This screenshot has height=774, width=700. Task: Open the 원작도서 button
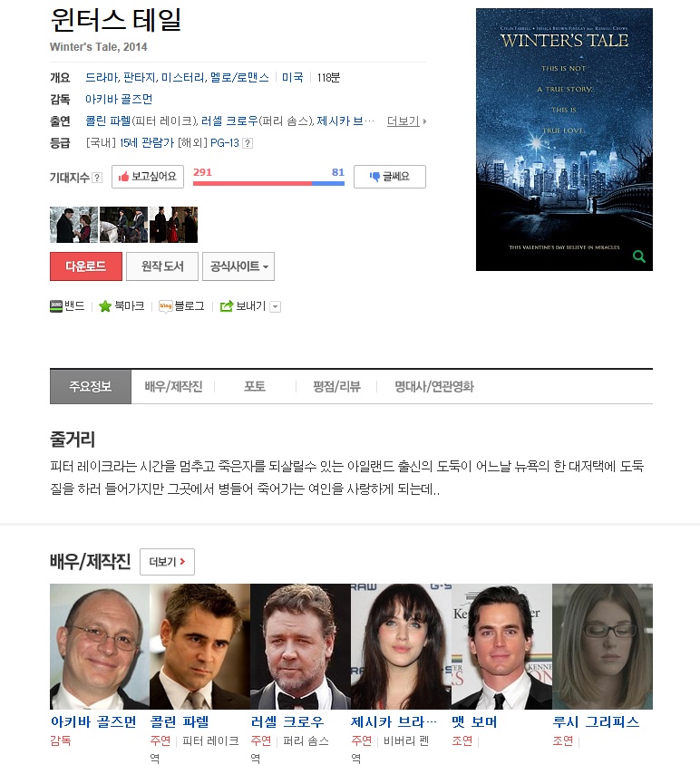tap(162, 266)
